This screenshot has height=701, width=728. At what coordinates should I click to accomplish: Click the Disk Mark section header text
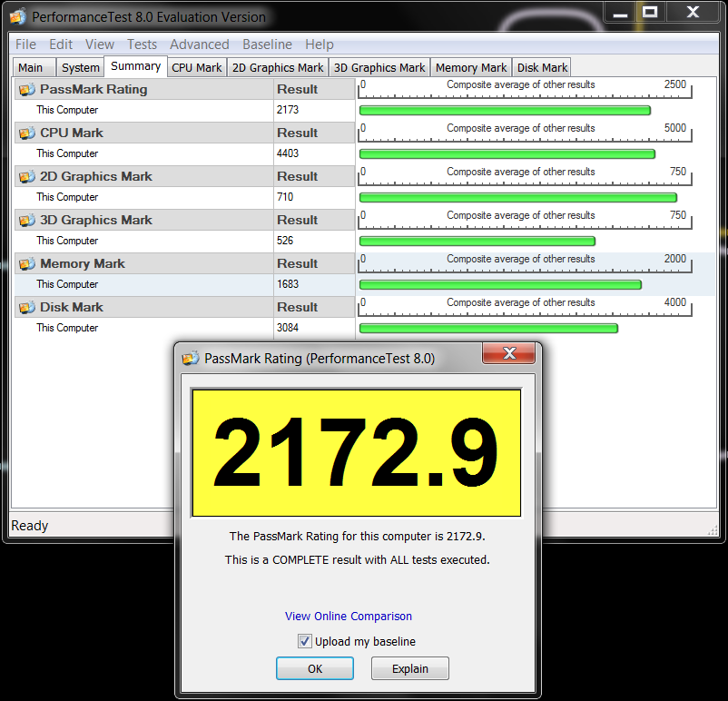click(72, 308)
